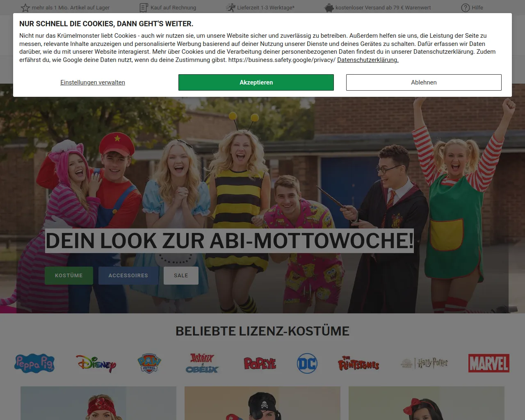The height and width of the screenshot is (420, 525).
Task: Accept cookies with the Akzeptieren button
Action: [256, 82]
